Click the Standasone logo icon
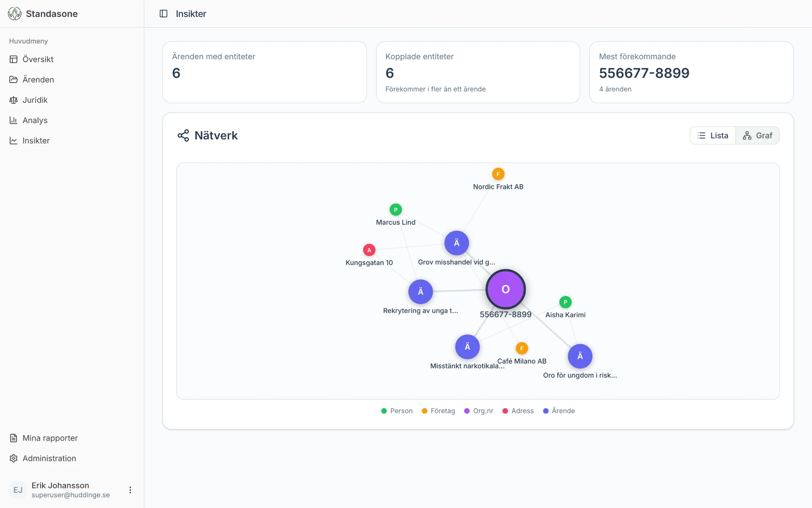This screenshot has height=508, width=812. pyautogui.click(x=14, y=14)
